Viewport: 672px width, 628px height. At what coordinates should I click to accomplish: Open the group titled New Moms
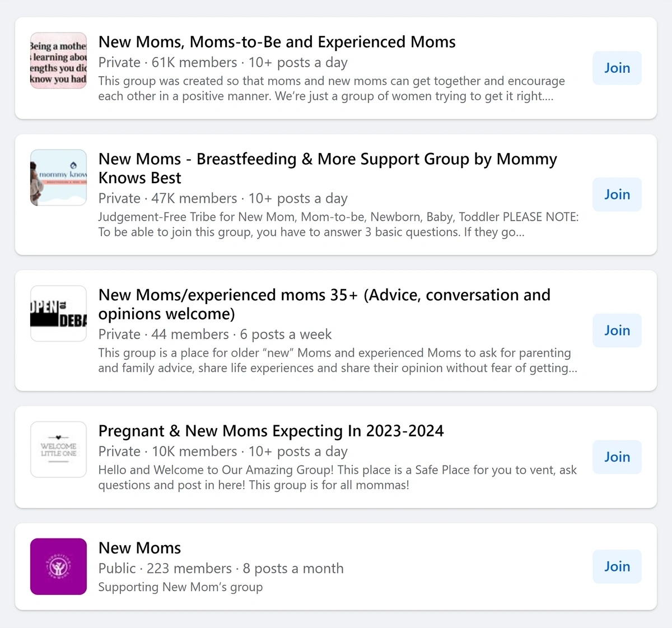139,548
